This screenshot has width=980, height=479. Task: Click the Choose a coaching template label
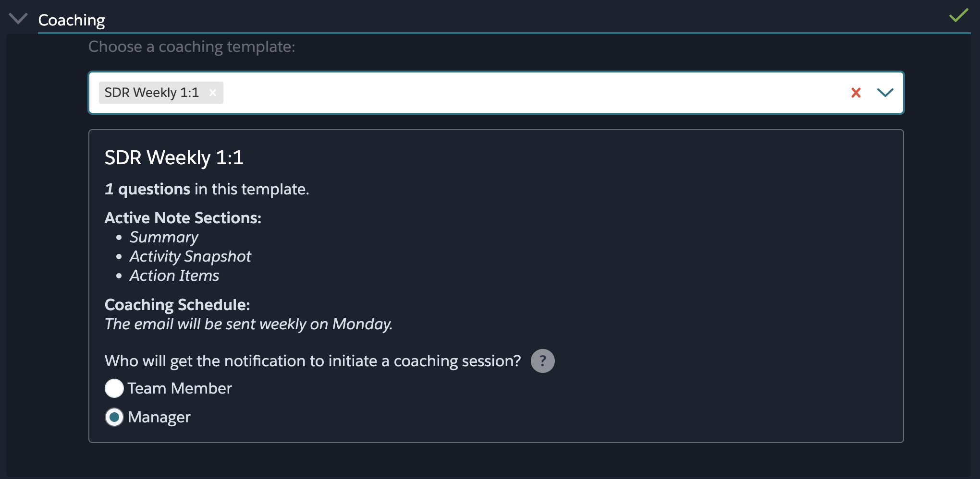coord(192,47)
